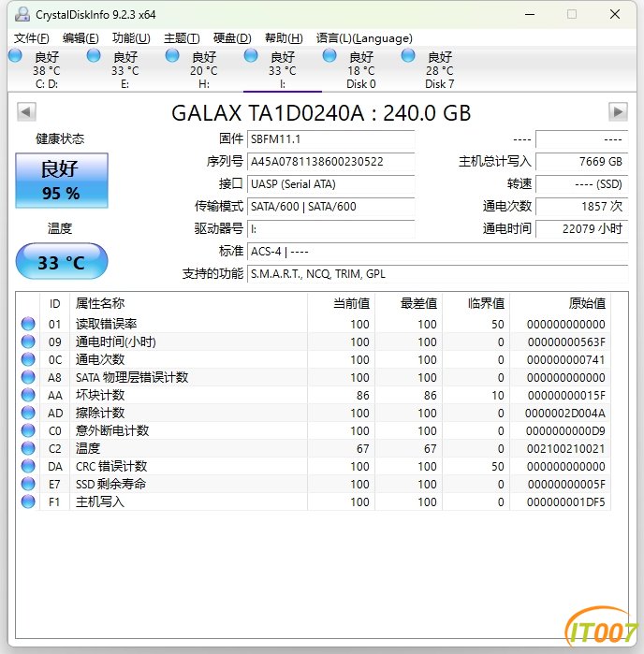Select the SSD 剩余寿命 attribute name
This screenshot has height=654, width=644.
110,484
